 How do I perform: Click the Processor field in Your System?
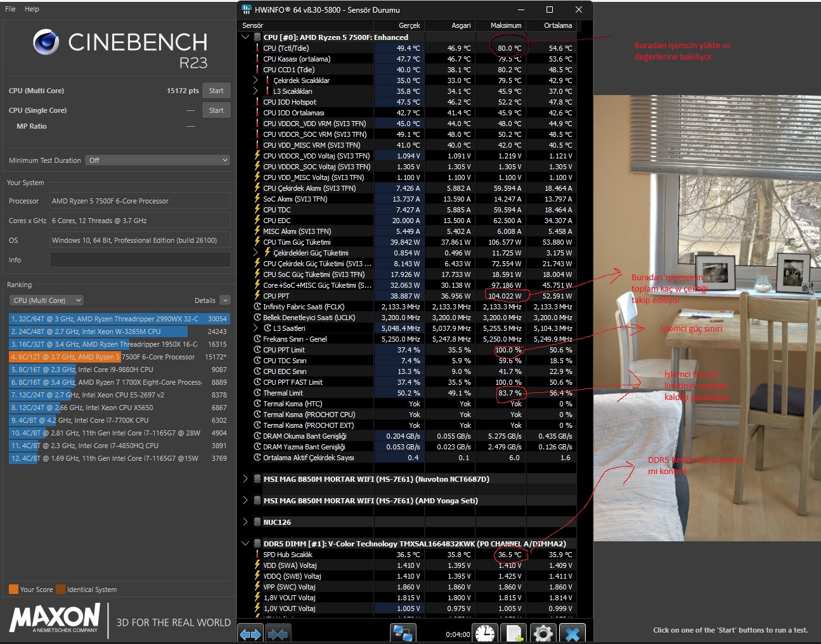(140, 201)
